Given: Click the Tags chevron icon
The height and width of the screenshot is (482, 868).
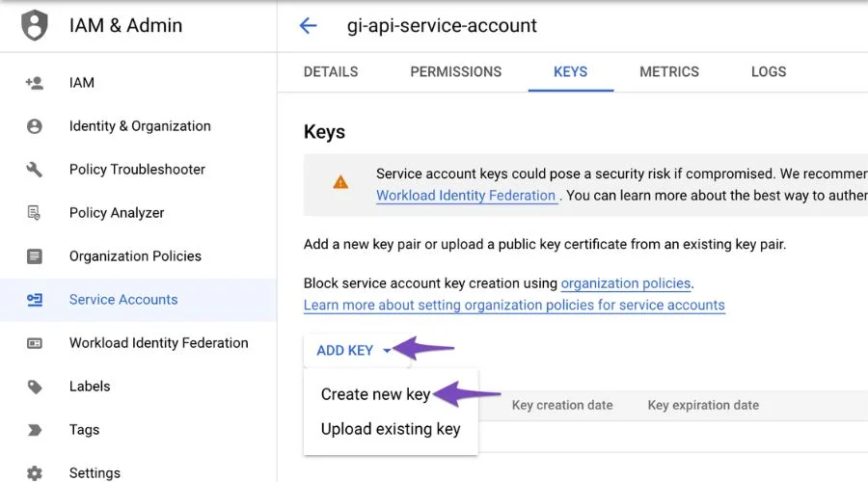Looking at the screenshot, I should click(35, 430).
